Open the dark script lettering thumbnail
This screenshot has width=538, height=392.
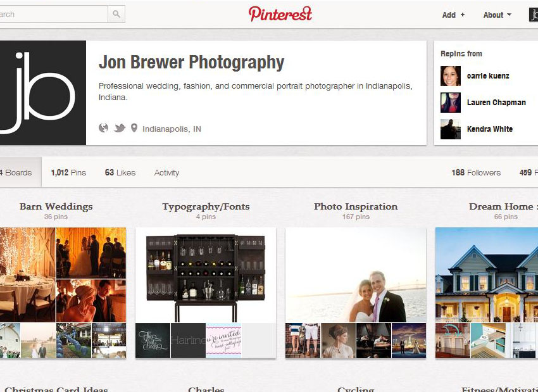(153, 341)
